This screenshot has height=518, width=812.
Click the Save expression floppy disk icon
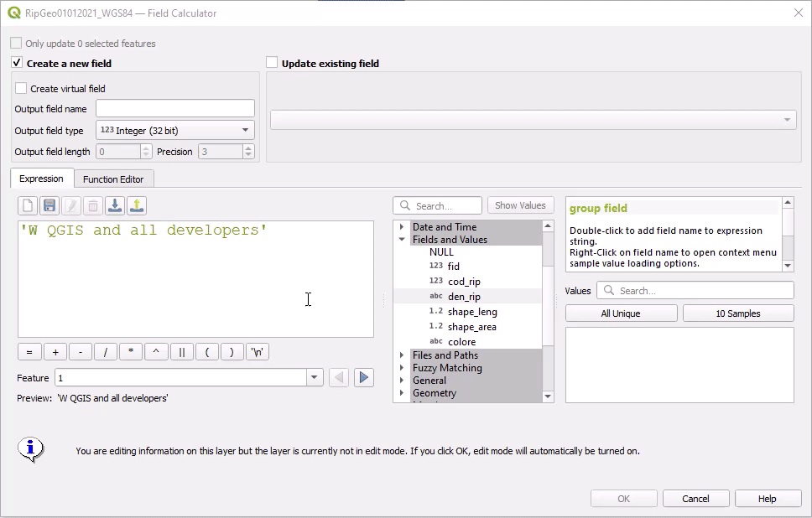[49, 205]
